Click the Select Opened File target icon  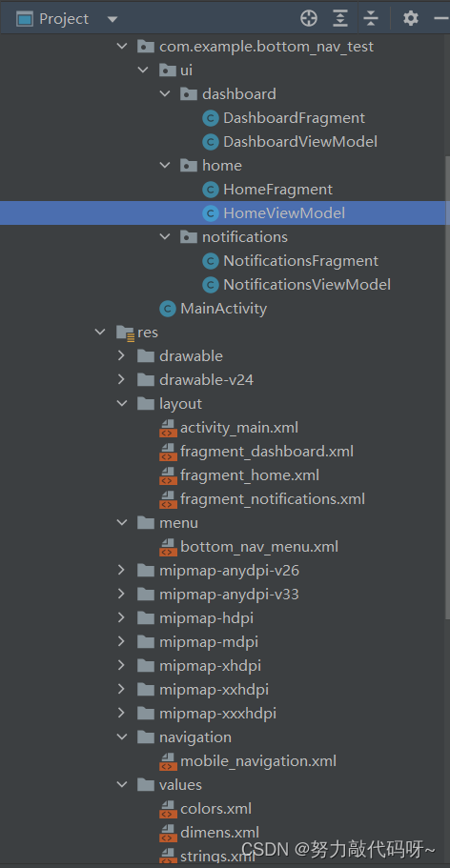pos(309,19)
